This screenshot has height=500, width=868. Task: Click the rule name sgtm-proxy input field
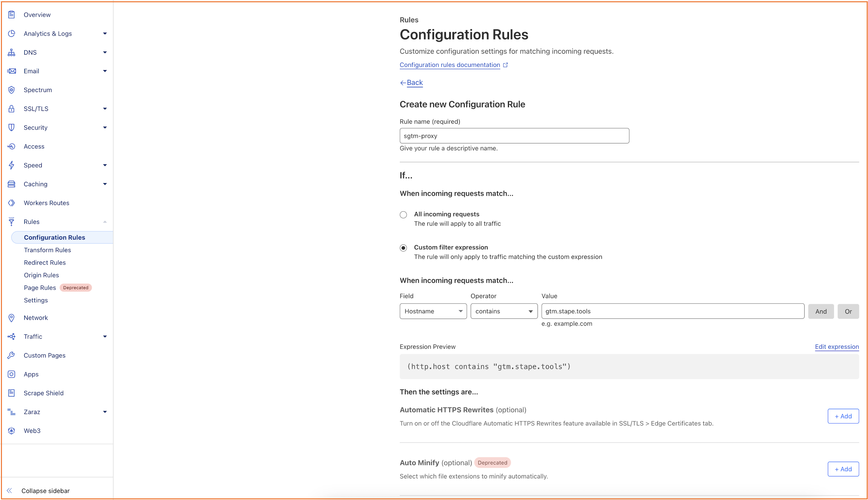click(x=514, y=135)
